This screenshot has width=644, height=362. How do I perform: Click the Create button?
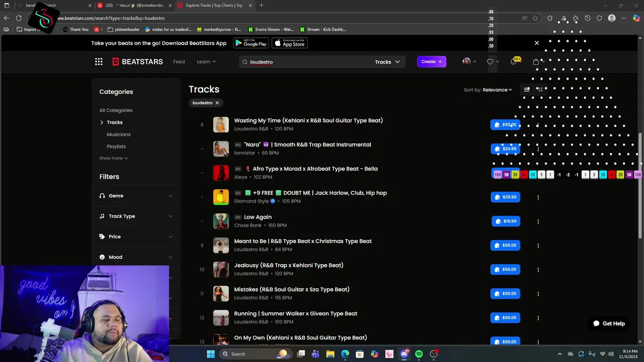(432, 62)
